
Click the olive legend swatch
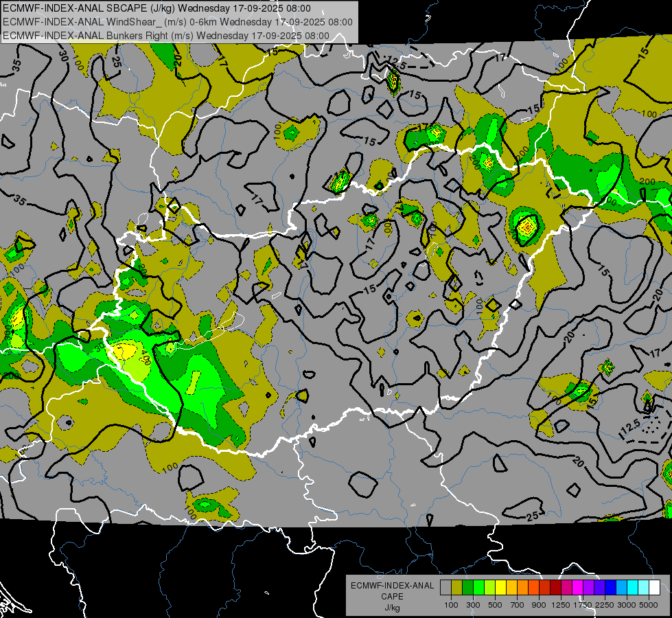pyautogui.click(x=457, y=588)
